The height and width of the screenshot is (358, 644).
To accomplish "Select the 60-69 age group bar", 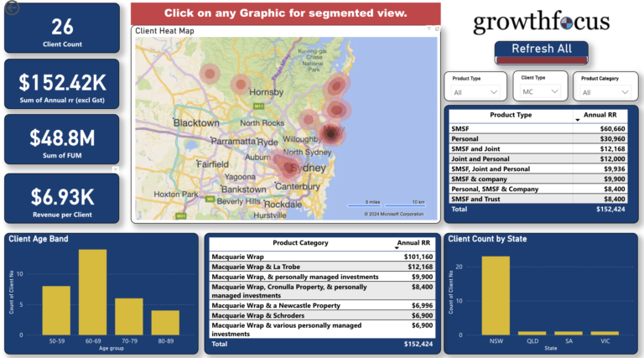I will 92,290.
